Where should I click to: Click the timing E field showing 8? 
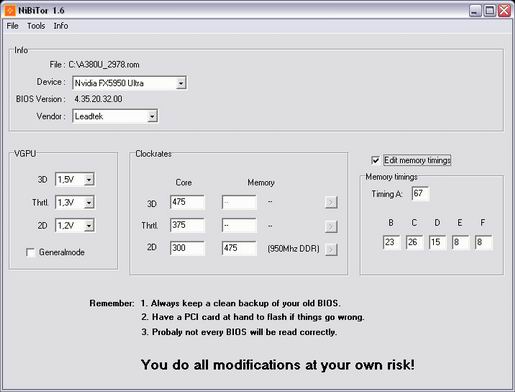coord(460,242)
